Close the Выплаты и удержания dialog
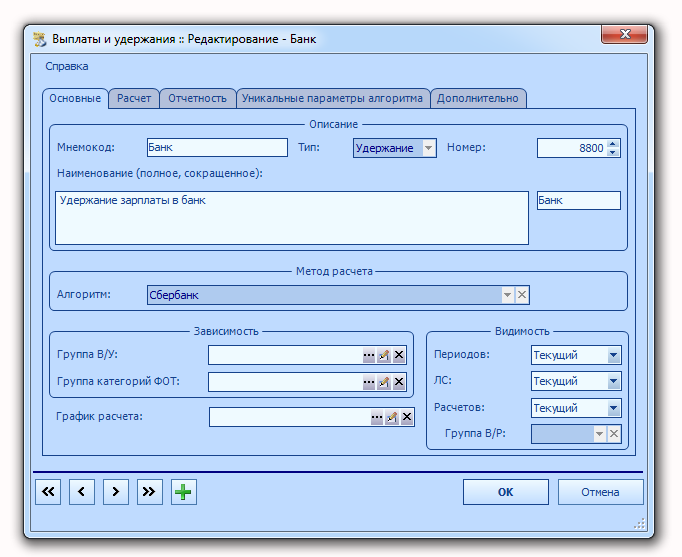This screenshot has width=682, height=557. tap(625, 34)
